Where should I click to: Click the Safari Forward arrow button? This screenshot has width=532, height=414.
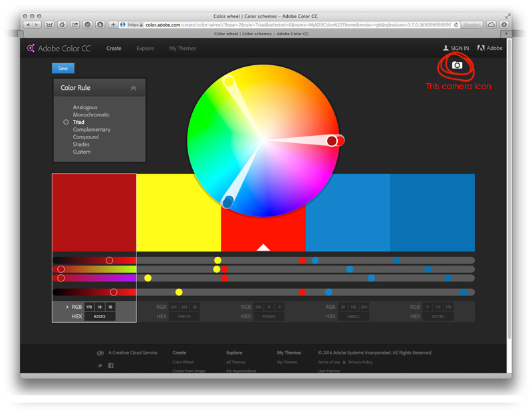37,25
